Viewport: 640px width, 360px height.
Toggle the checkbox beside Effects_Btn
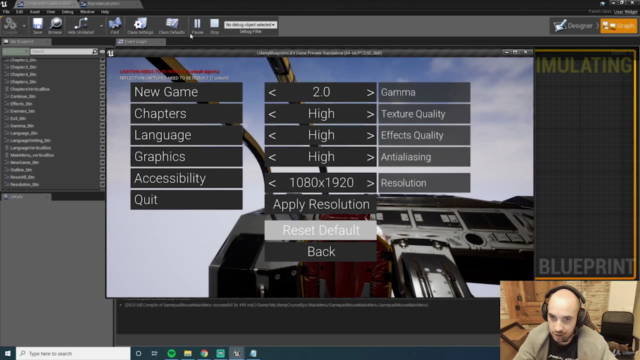point(102,104)
